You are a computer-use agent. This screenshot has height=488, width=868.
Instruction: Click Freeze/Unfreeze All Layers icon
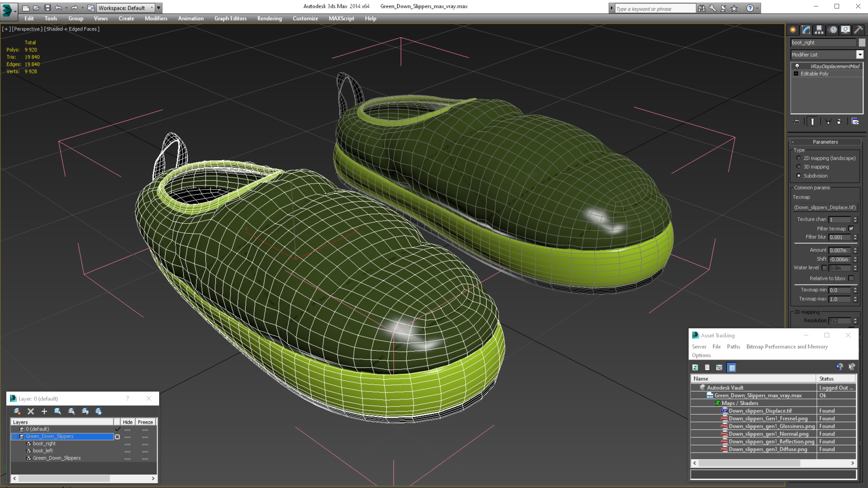click(x=99, y=411)
